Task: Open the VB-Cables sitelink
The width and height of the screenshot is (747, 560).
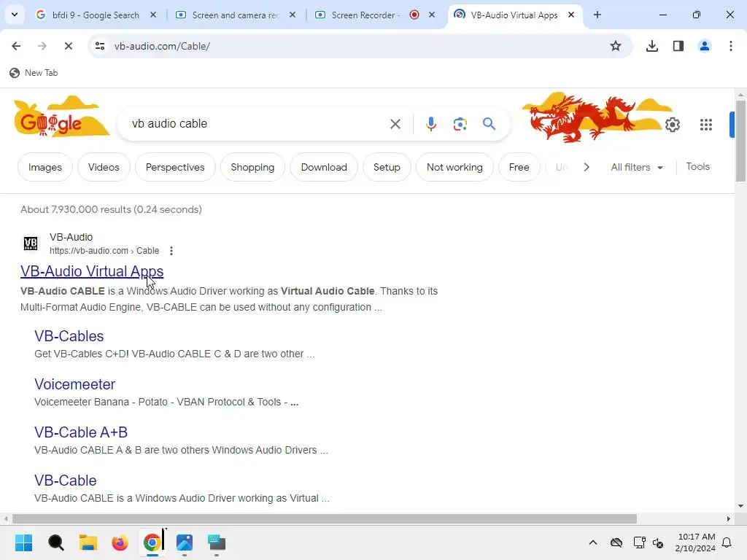Action: (x=69, y=336)
